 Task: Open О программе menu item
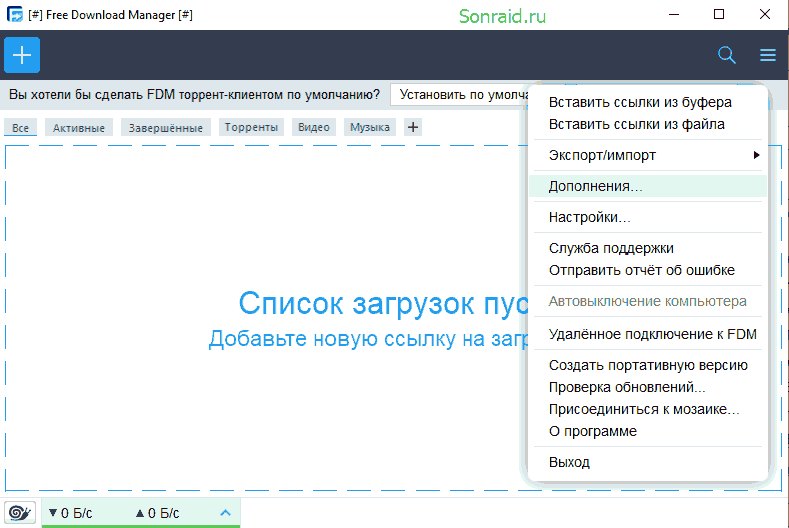[x=593, y=431]
